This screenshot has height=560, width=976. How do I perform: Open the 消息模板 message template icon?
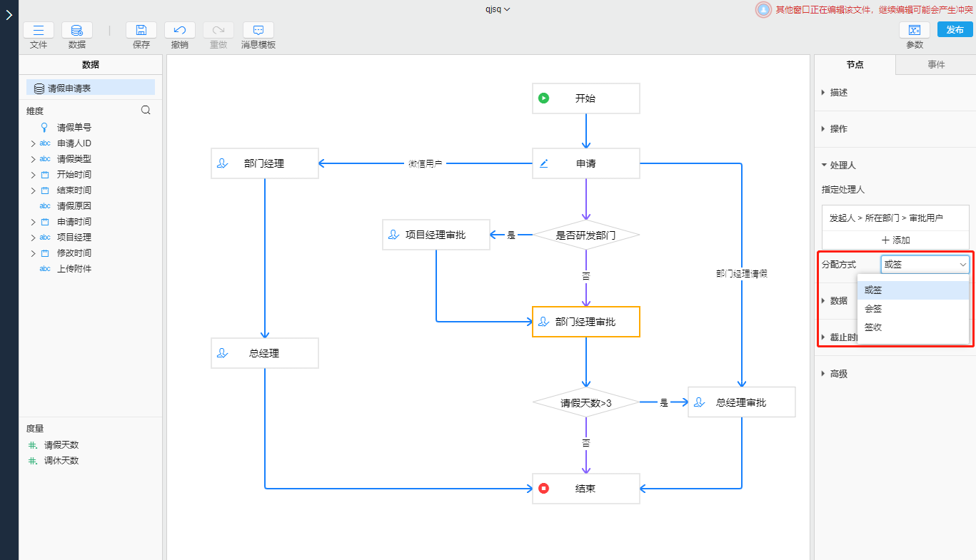coord(258,30)
